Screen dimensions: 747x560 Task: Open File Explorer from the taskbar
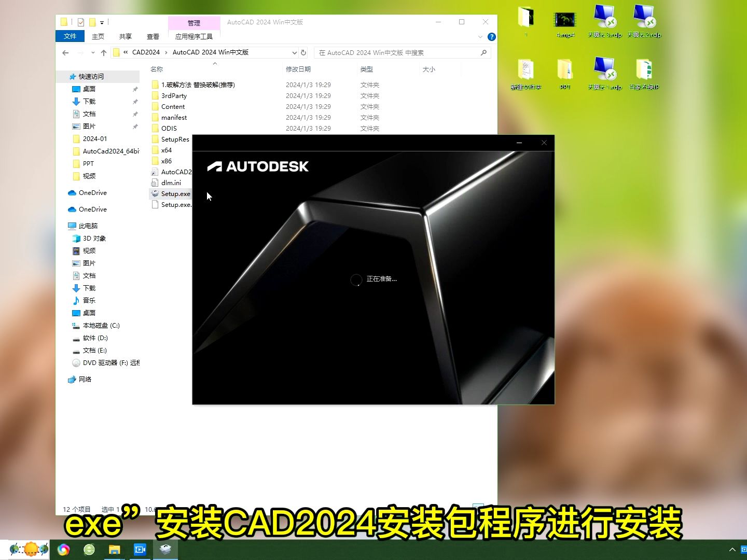[x=114, y=549]
